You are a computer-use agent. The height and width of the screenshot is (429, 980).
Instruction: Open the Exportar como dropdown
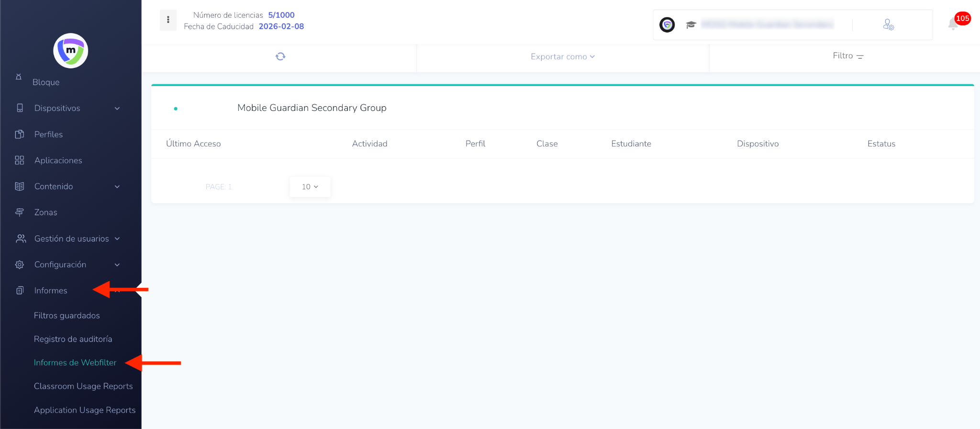[x=562, y=56]
